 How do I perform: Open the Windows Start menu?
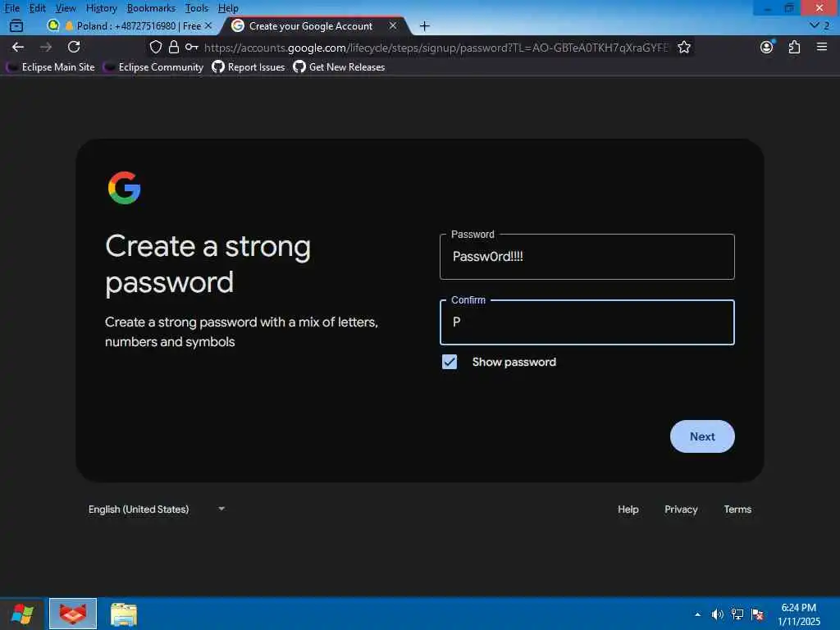pyautogui.click(x=21, y=614)
